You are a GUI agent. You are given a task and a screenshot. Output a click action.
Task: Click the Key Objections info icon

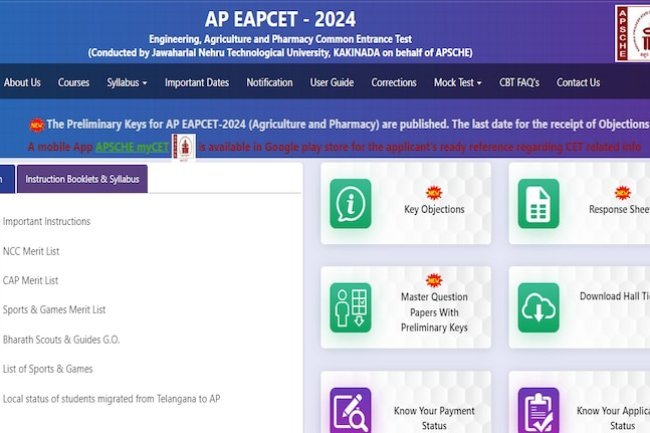[x=350, y=203]
